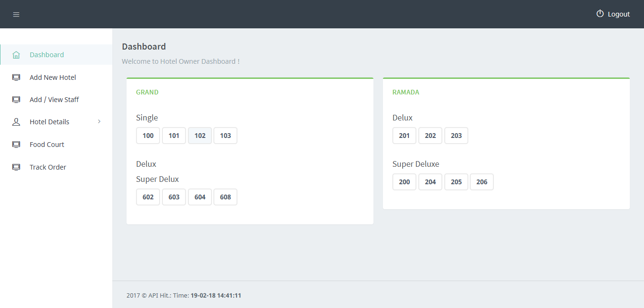
Task: Pick Ramada Super Deluxe room 206
Action: pyautogui.click(x=482, y=182)
